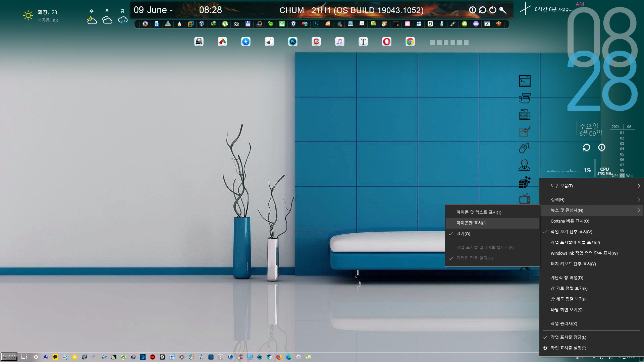This screenshot has height=362, width=644.
Task: Launch the music note app in dock
Action: click(x=339, y=42)
